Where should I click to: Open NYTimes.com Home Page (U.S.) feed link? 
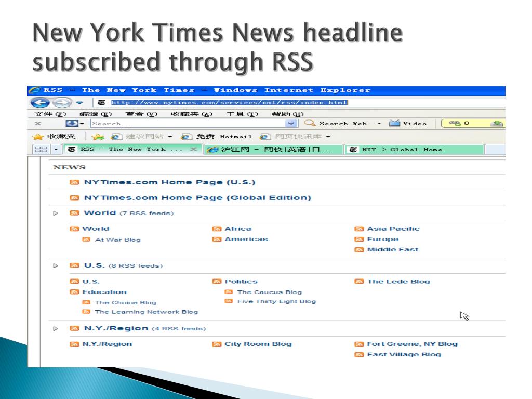point(170,182)
